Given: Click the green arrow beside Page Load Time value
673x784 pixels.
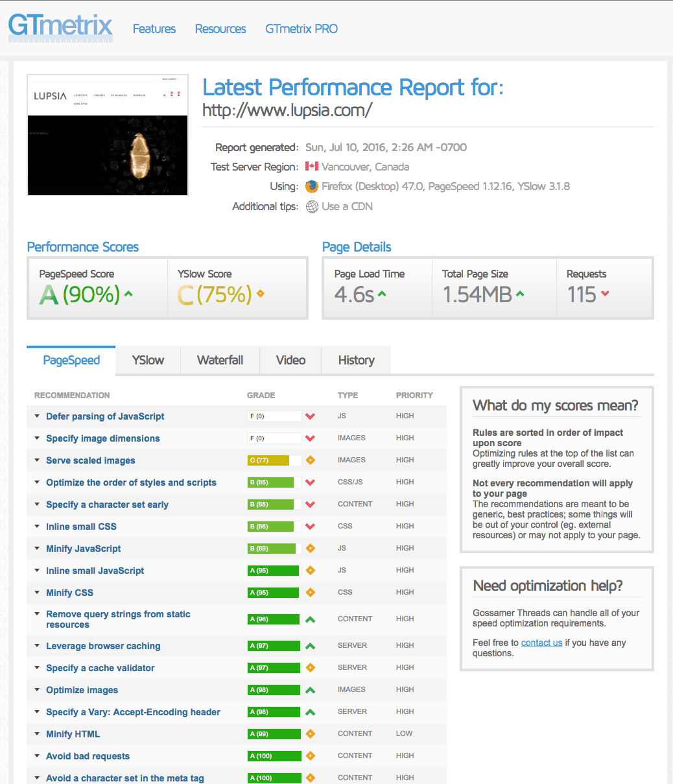Looking at the screenshot, I should (382, 294).
